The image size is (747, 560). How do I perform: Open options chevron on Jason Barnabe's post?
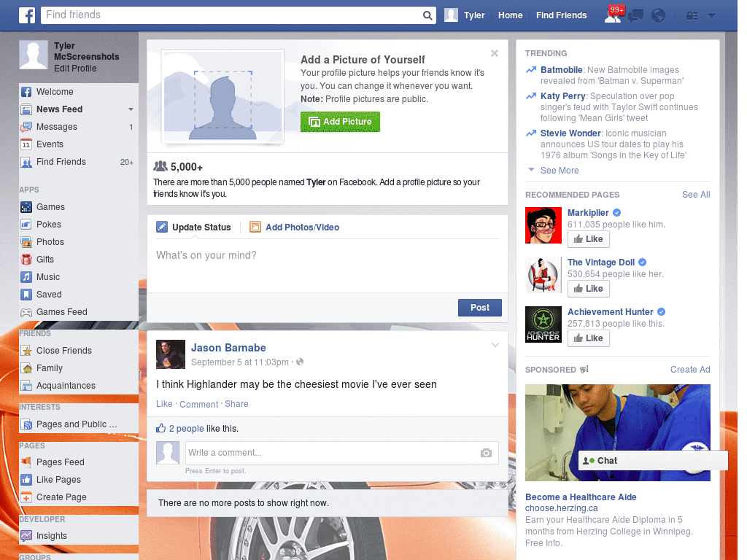pyautogui.click(x=495, y=345)
